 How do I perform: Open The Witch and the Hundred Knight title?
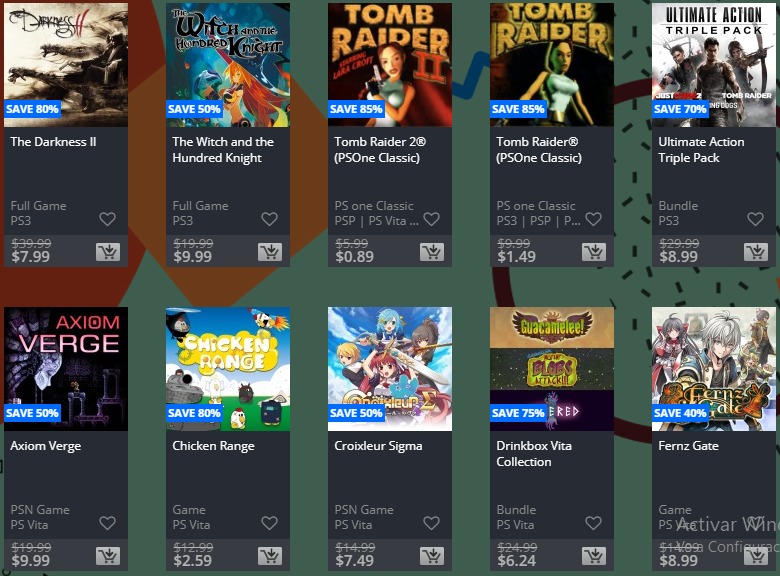click(223, 150)
